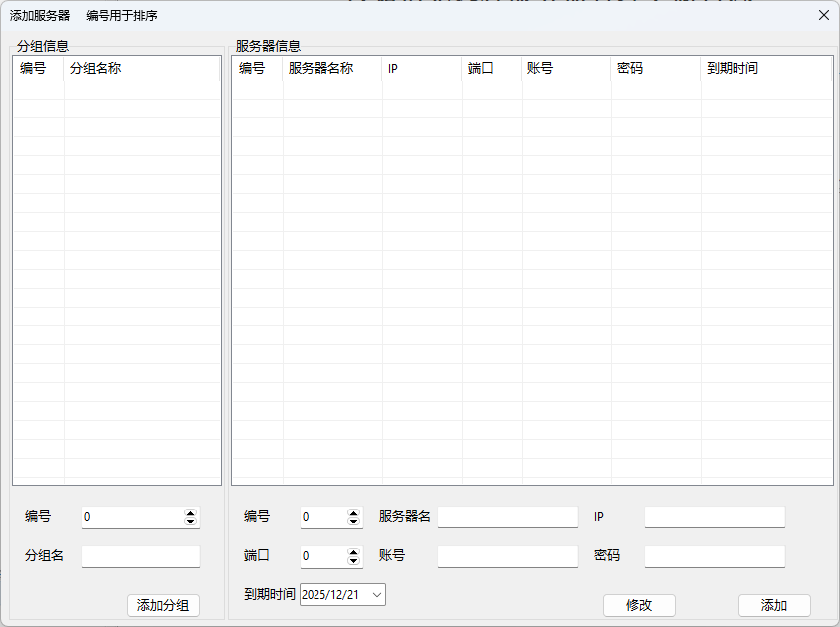Close the 添加服务器 dialog window

(x=823, y=15)
